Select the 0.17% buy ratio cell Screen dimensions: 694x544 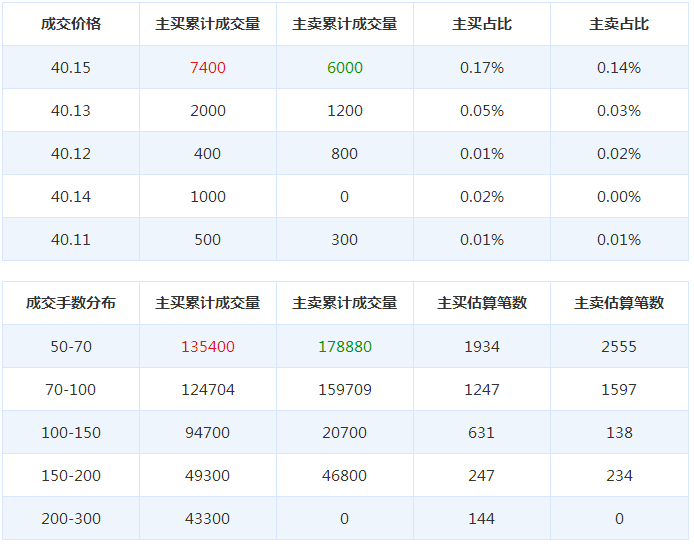tap(482, 68)
